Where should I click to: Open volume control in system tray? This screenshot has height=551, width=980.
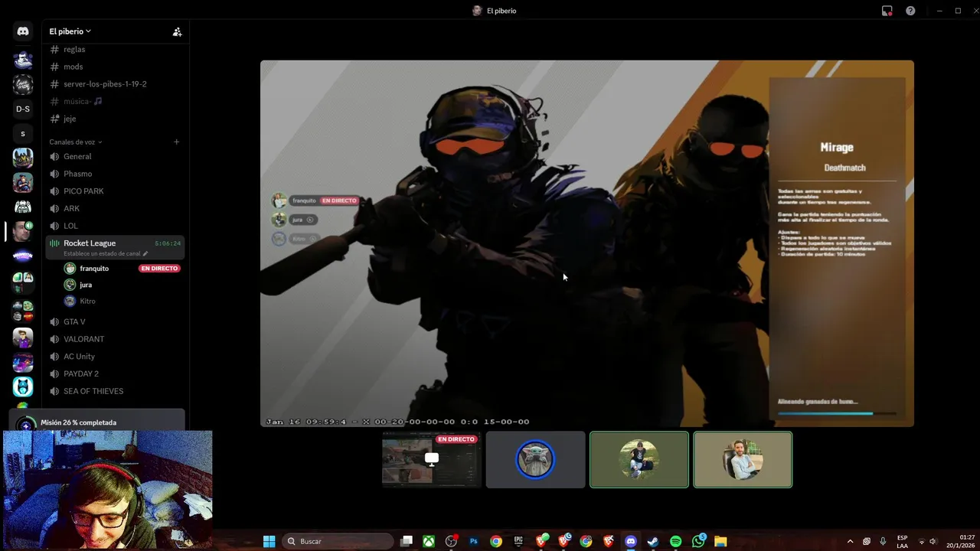coord(933,541)
